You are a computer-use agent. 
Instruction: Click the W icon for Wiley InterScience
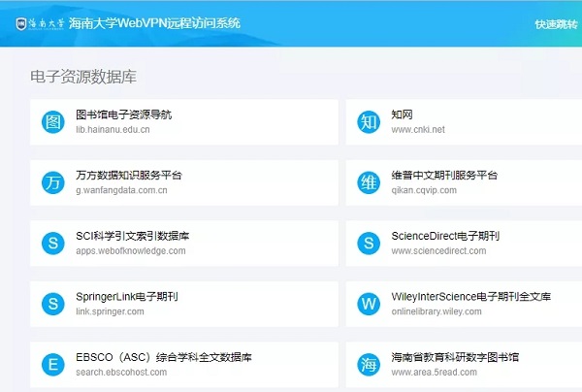(369, 304)
